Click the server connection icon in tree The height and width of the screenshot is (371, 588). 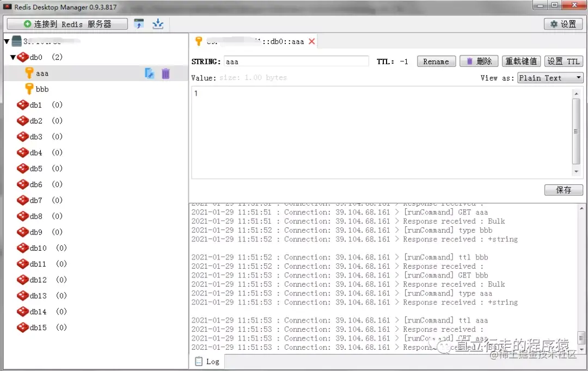pos(16,41)
